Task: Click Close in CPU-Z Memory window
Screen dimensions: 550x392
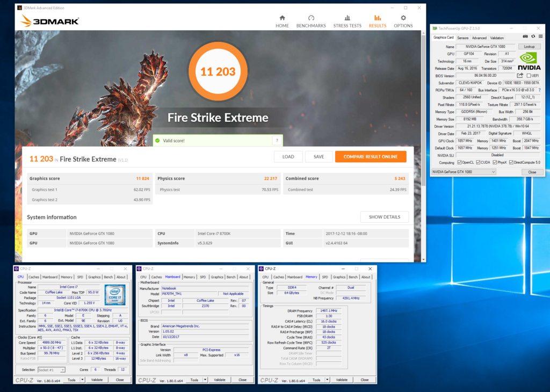Action: click(x=365, y=380)
